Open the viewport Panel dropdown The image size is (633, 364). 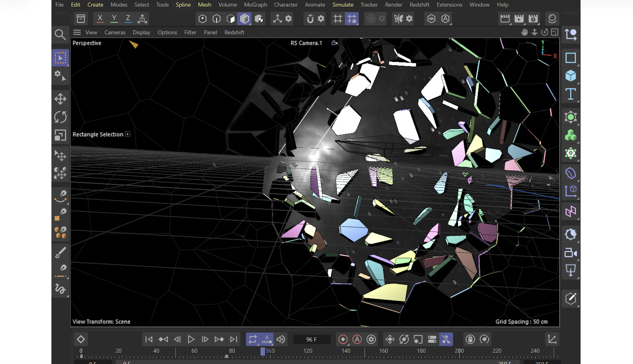click(x=210, y=32)
